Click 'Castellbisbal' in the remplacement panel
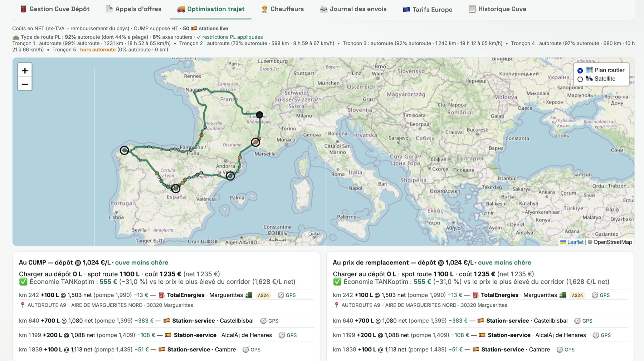This screenshot has height=361, width=644. 551,321
